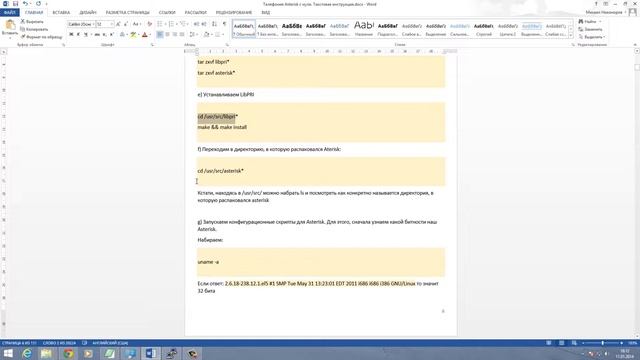Decrease paragraph indent
The image size is (640, 360).
click(196, 24)
